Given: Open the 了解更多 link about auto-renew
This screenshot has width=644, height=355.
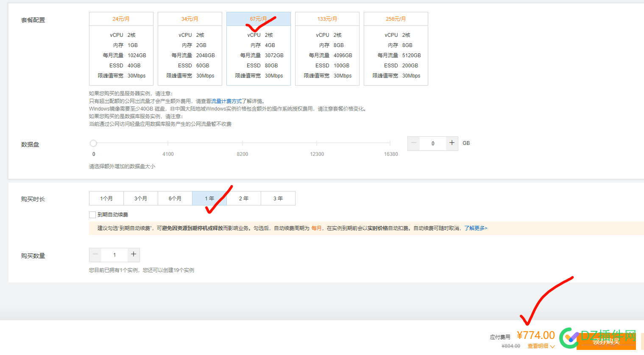Looking at the screenshot, I should point(476,228).
